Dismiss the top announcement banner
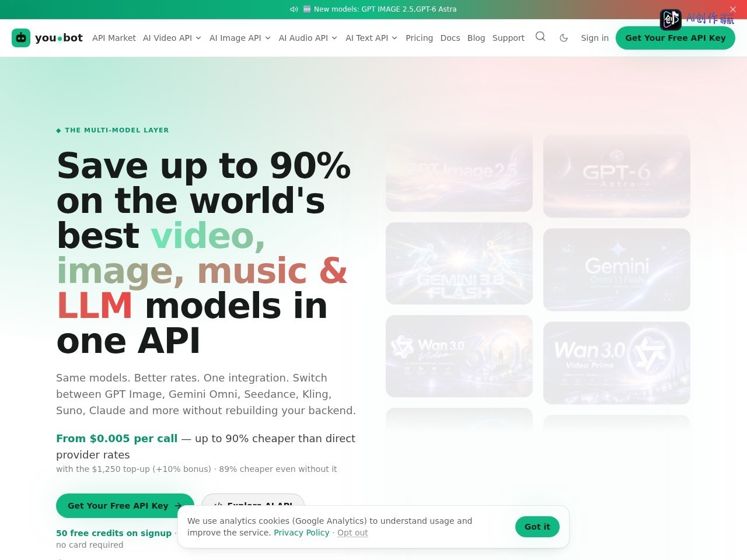Viewport: 747px width, 560px height. (733, 9)
